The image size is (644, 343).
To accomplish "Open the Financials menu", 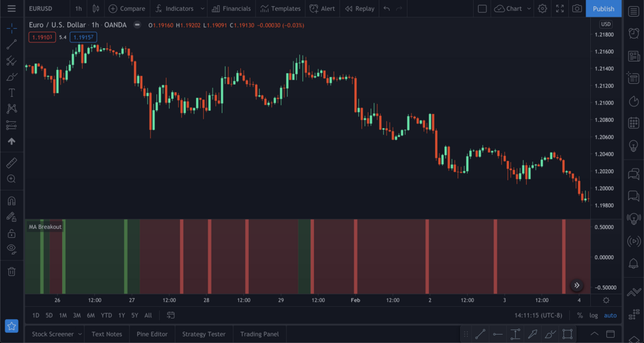I will click(x=231, y=8).
